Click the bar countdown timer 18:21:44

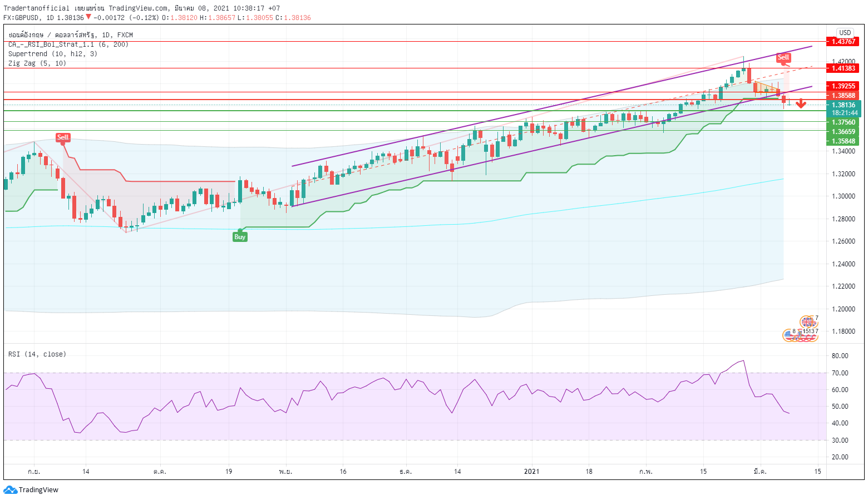(x=844, y=113)
